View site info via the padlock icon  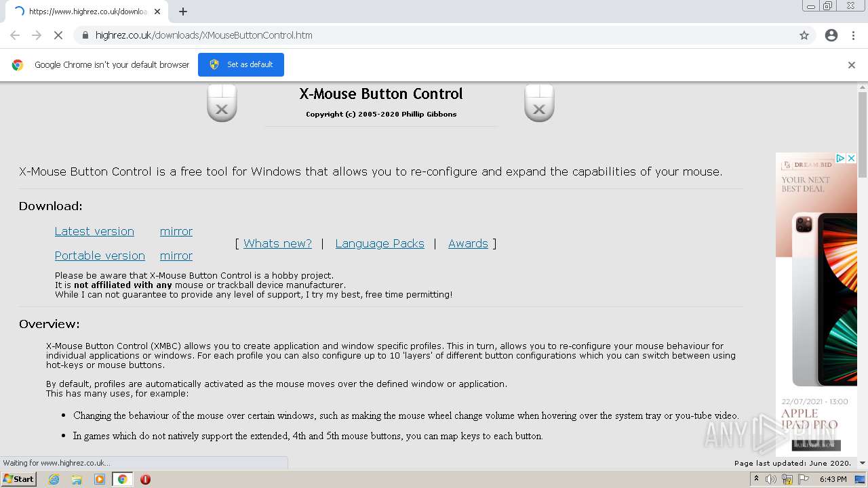click(85, 35)
